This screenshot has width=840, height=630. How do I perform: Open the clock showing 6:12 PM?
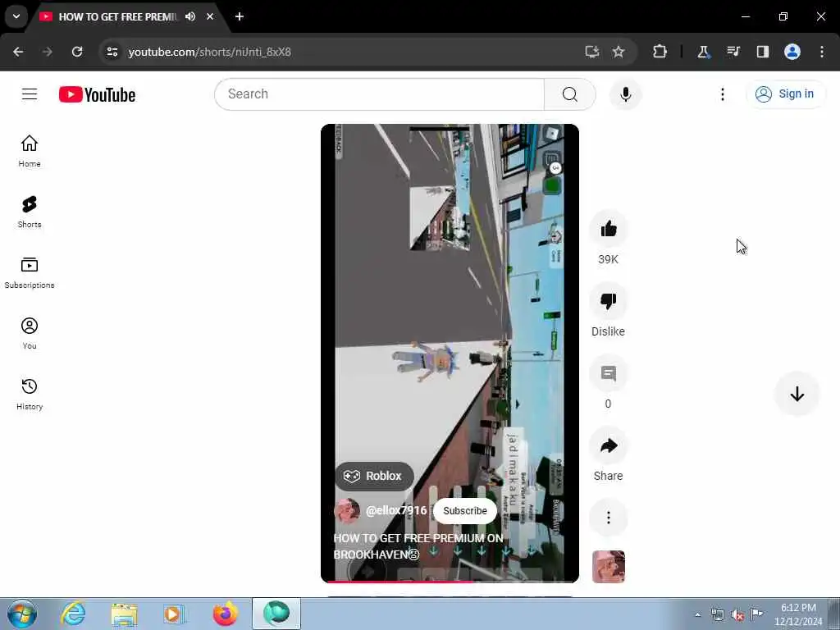click(x=798, y=614)
